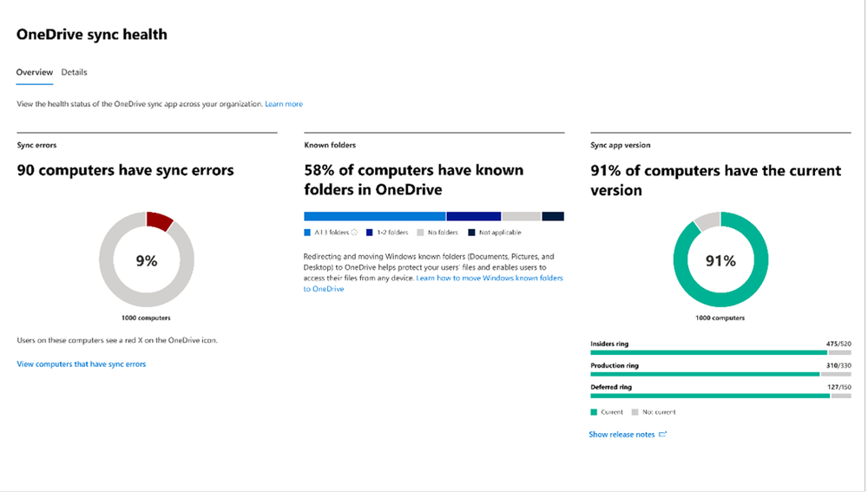
Task: Click the Production ring progress bar
Action: click(705, 374)
